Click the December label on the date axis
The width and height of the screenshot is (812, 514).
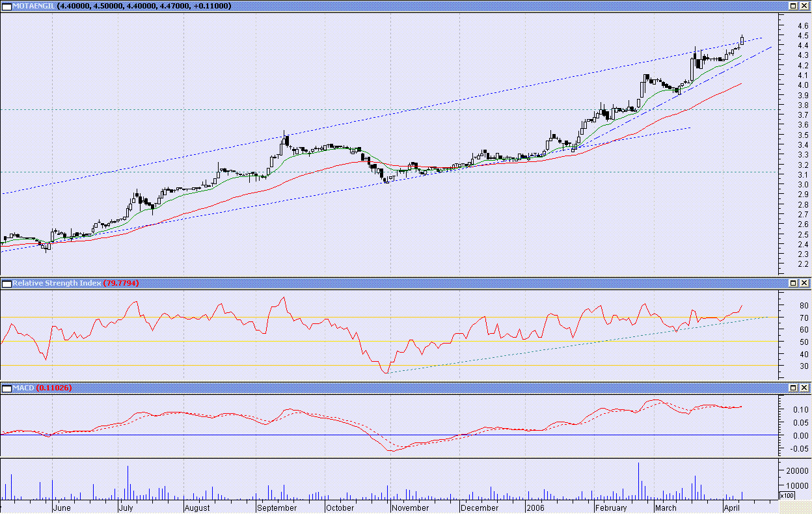pyautogui.click(x=480, y=508)
